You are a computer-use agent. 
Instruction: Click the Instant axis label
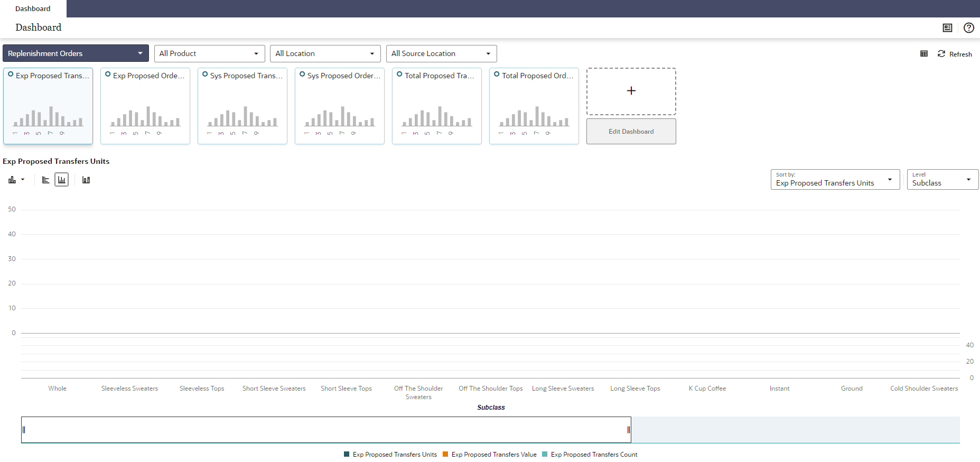(780, 389)
